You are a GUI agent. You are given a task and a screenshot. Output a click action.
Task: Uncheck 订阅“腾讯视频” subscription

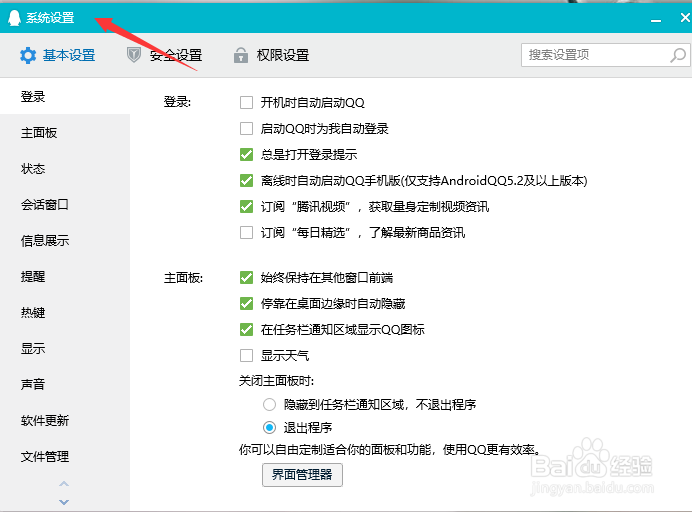pyautogui.click(x=246, y=207)
